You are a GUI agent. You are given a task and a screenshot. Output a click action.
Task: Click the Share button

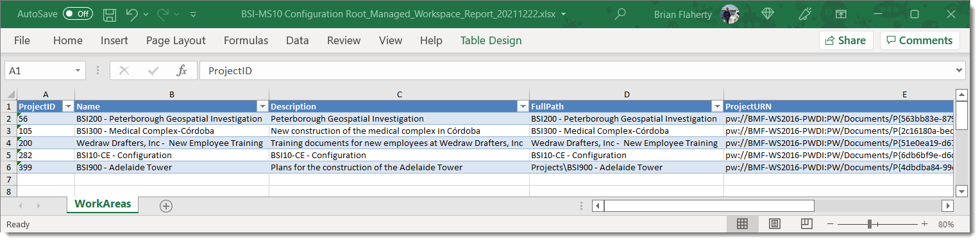tap(846, 40)
